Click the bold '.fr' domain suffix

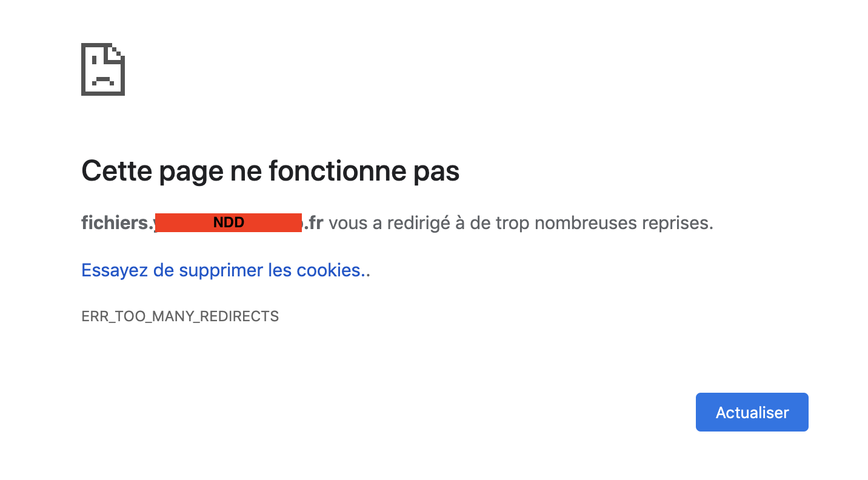click(x=313, y=223)
